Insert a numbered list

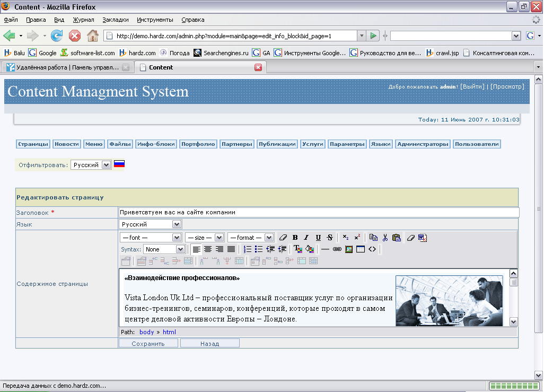(x=247, y=249)
